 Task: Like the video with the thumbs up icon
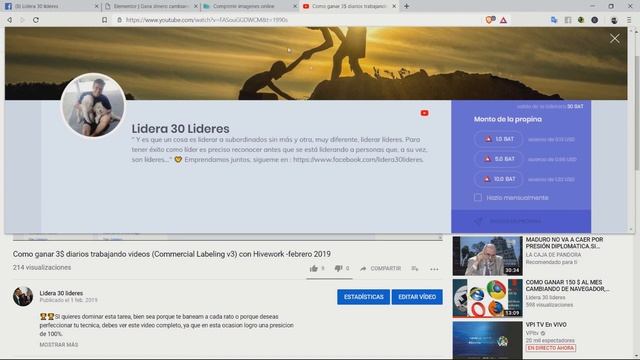click(x=314, y=268)
